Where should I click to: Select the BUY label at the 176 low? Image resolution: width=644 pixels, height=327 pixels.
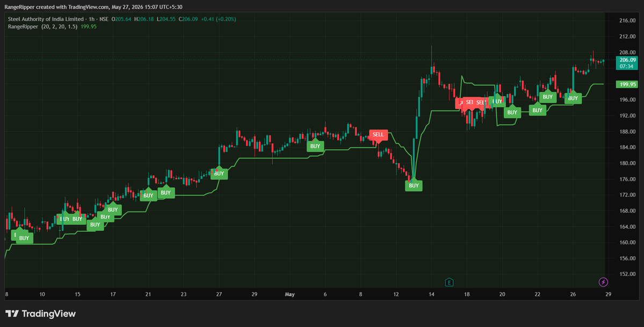(x=414, y=185)
